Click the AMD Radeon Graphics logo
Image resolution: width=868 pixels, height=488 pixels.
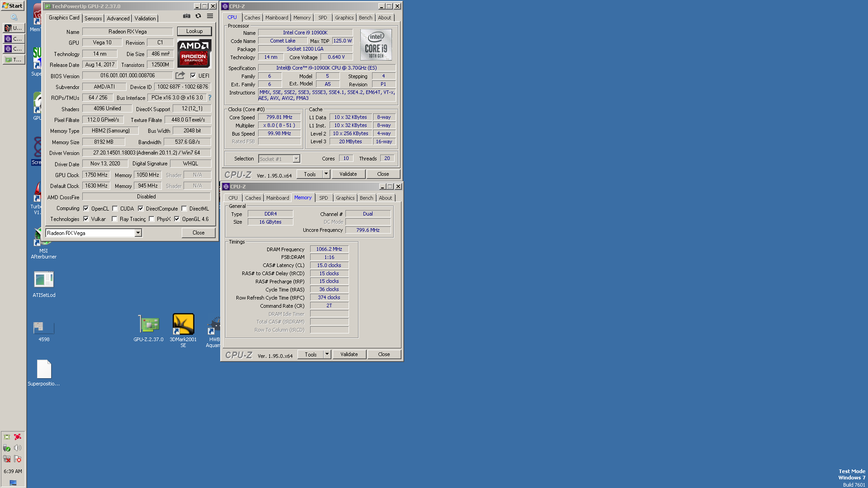point(194,53)
